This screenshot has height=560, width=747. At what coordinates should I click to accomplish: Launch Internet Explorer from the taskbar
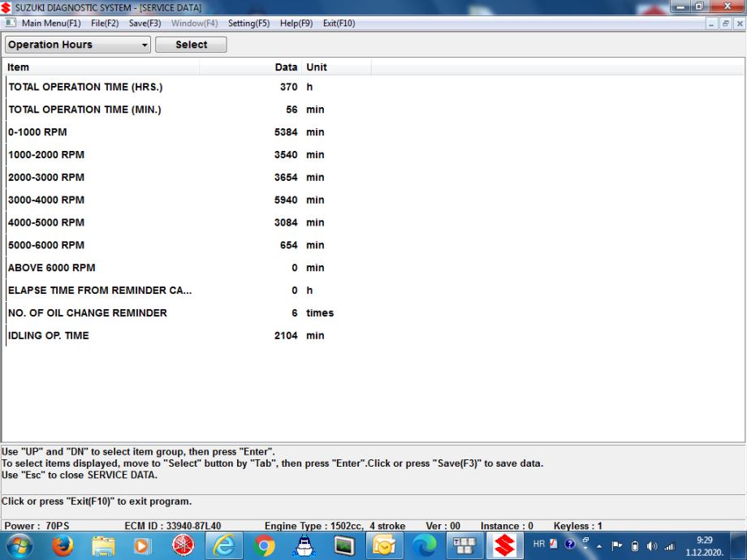(x=224, y=545)
